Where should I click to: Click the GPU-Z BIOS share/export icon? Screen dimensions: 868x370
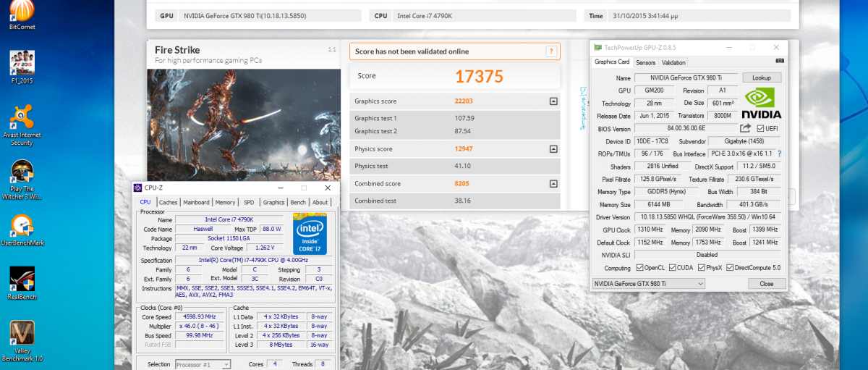pyautogui.click(x=746, y=128)
